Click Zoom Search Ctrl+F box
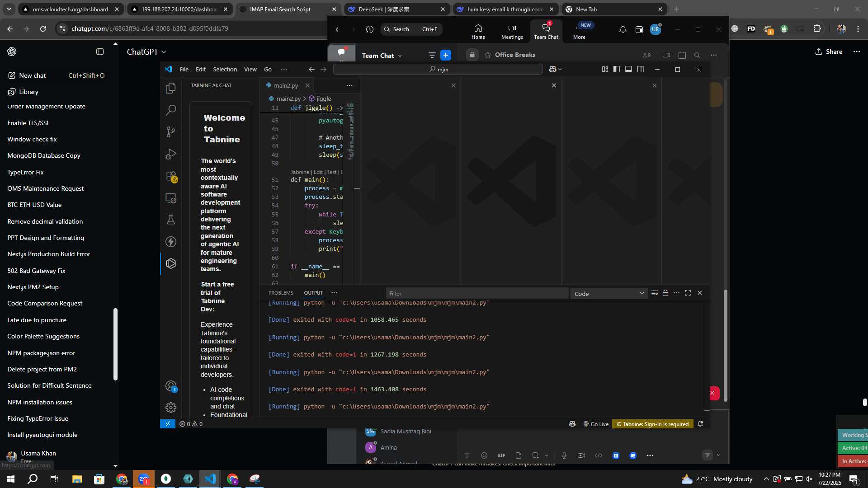Image resolution: width=868 pixels, height=488 pixels. (411, 29)
